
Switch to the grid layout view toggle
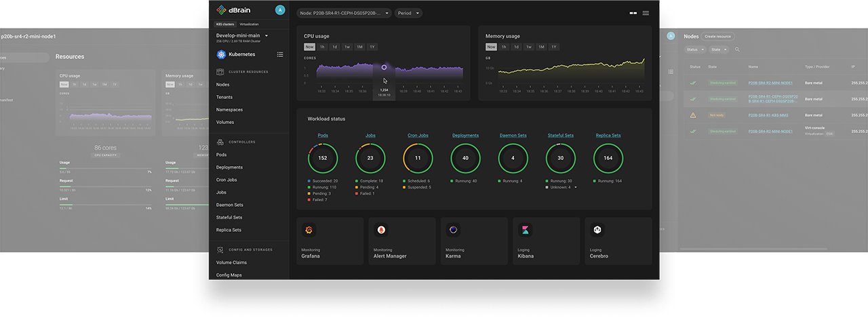[633, 13]
